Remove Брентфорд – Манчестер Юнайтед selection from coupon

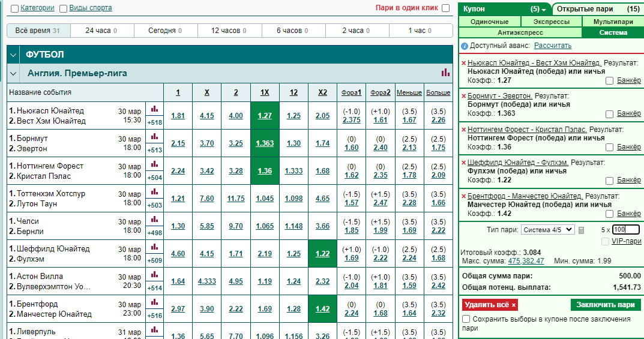464,197
